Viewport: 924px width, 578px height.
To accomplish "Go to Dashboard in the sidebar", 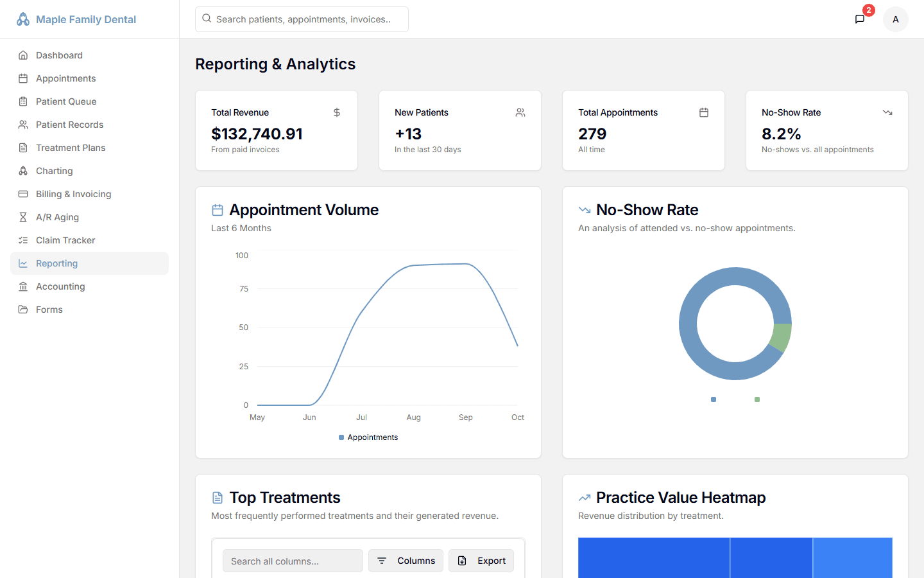I will pos(89,55).
